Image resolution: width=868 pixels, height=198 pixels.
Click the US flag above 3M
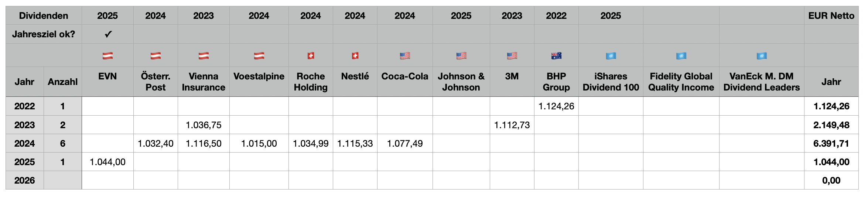click(x=512, y=56)
